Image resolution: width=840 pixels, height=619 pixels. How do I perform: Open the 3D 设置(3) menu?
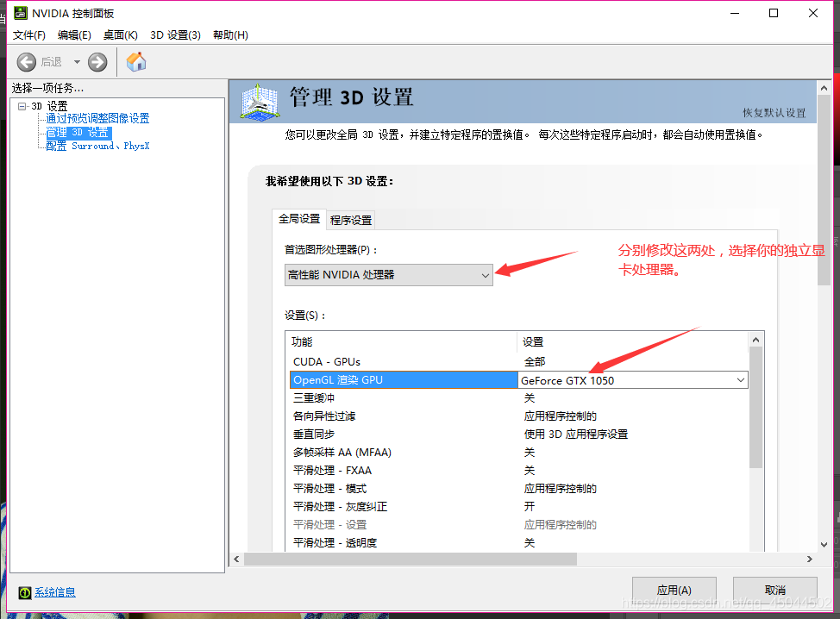pos(175,35)
